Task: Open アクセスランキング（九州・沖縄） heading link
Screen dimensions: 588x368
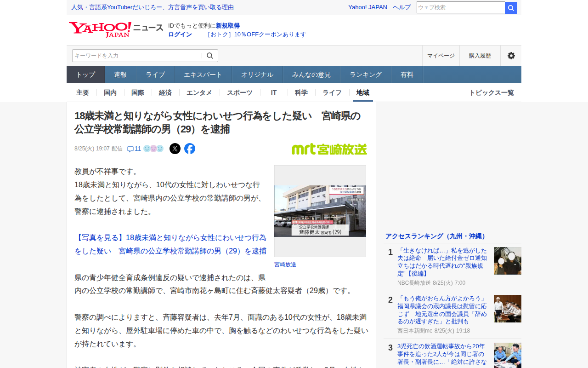Action: pos(436,236)
